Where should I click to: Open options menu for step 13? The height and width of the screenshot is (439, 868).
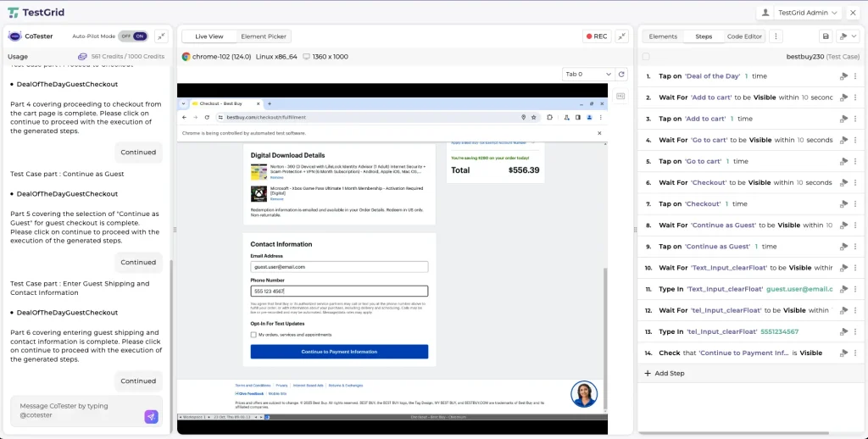coord(854,332)
